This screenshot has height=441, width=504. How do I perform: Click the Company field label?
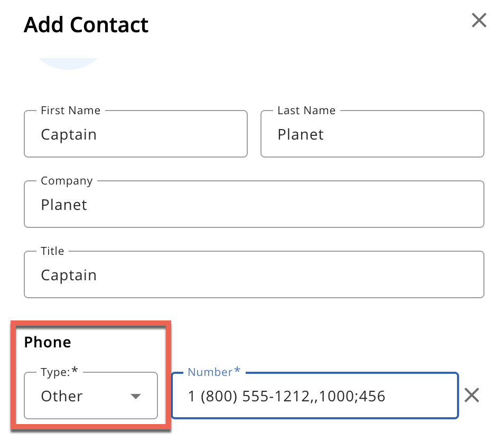coord(67,181)
